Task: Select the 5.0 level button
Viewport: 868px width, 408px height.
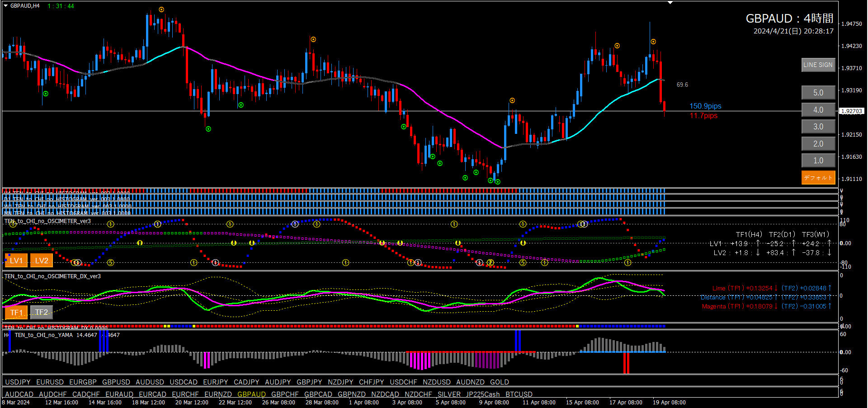Action: tap(818, 93)
